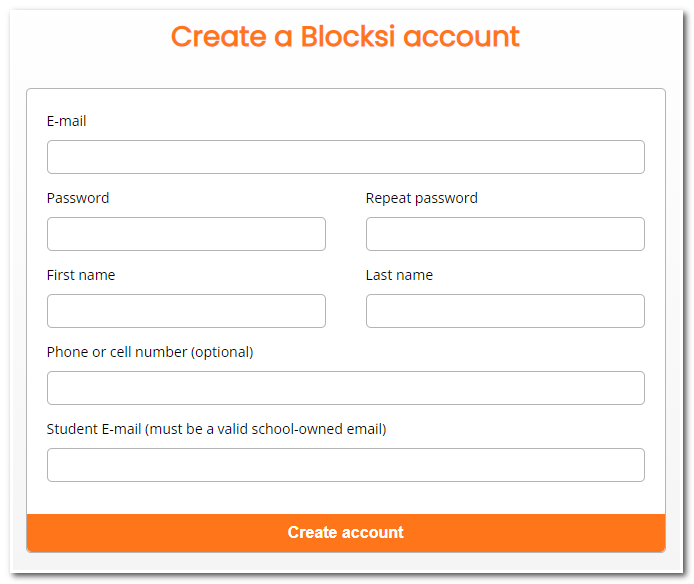This screenshot has height=584, width=694.
Task: Click the 'Create a Blocksi account' heading
Action: pos(345,36)
